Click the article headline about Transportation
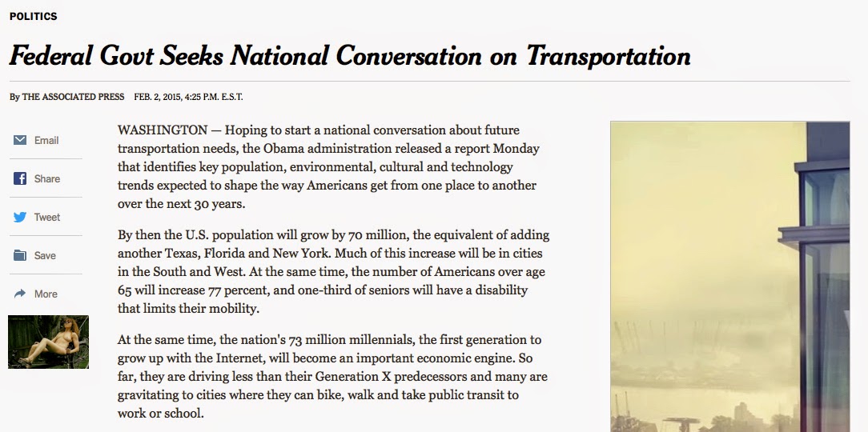868x432 pixels. tap(350, 56)
